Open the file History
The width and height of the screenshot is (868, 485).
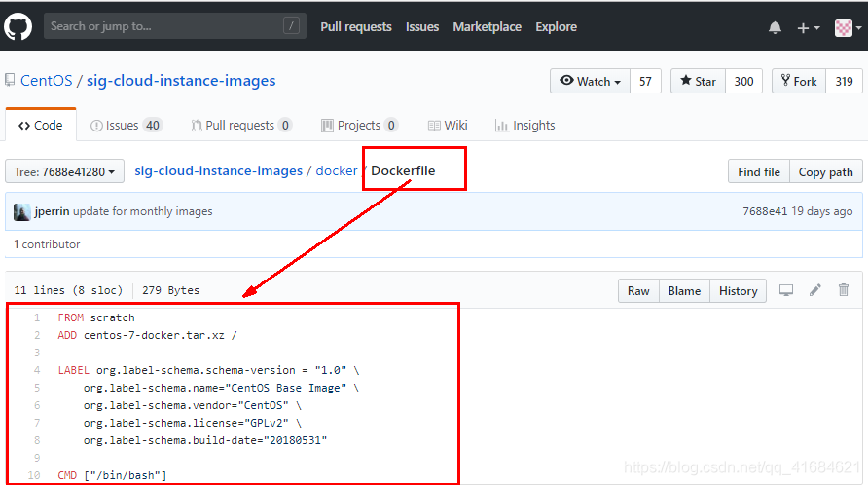[x=738, y=291]
